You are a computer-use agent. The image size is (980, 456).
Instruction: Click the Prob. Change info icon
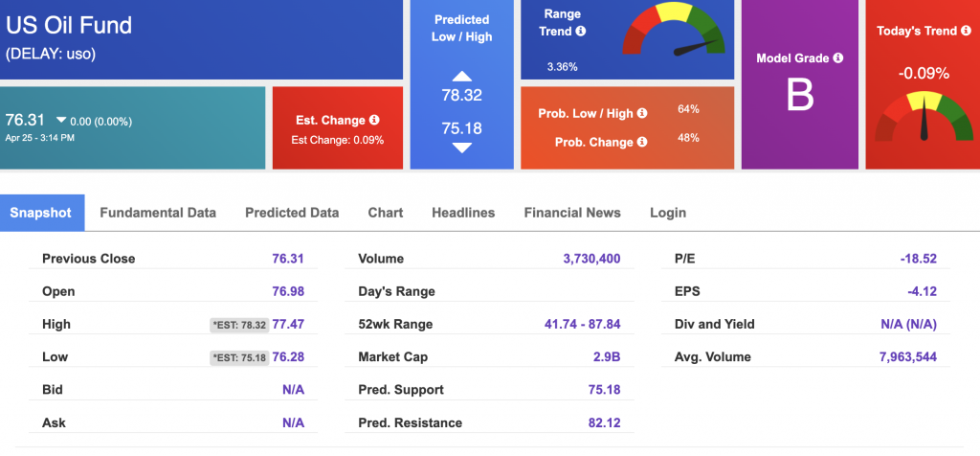[642, 142]
